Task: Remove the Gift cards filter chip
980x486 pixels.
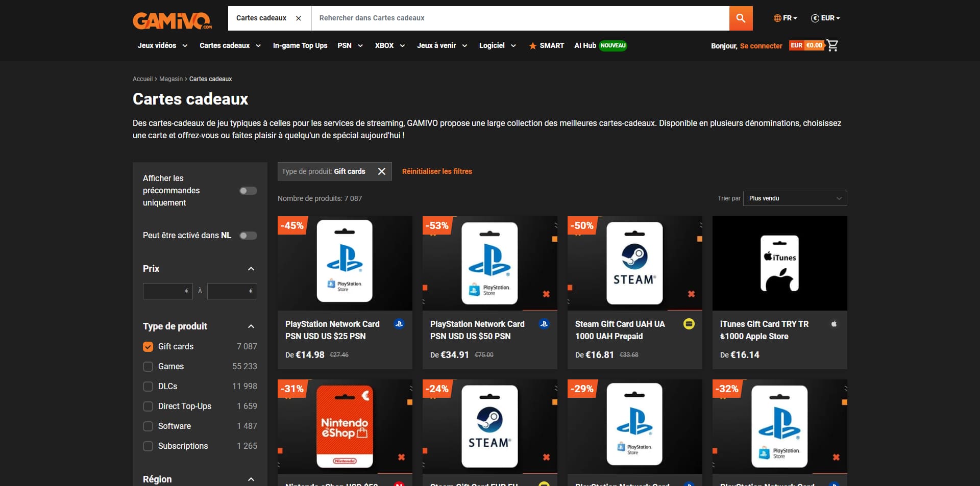Action: (x=381, y=171)
